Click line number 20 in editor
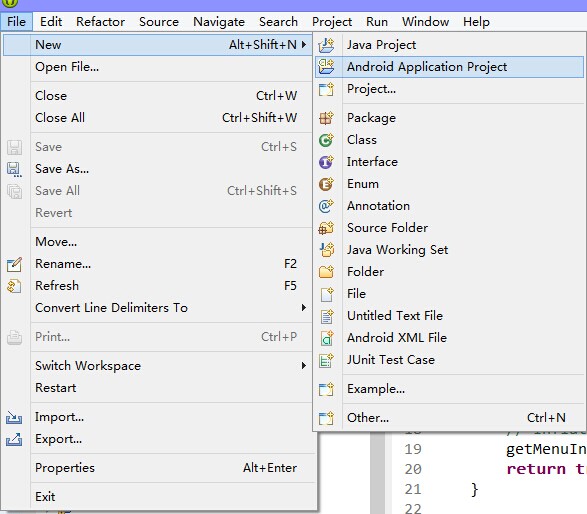587x514 pixels. click(x=413, y=469)
